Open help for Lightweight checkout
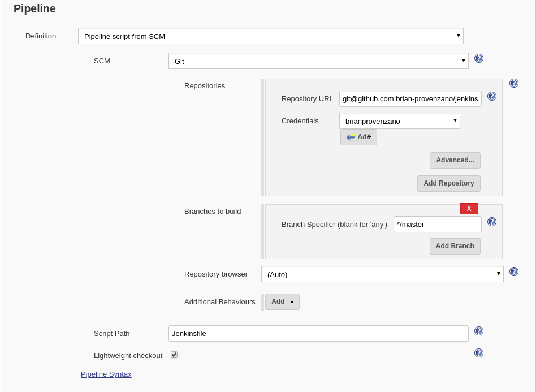The width and height of the screenshot is (536, 392). (x=479, y=353)
